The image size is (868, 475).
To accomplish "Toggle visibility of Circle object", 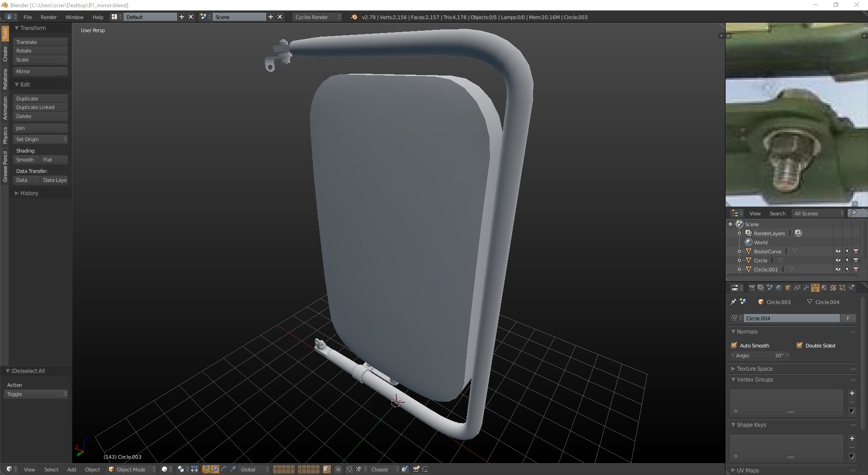I will tap(838, 261).
